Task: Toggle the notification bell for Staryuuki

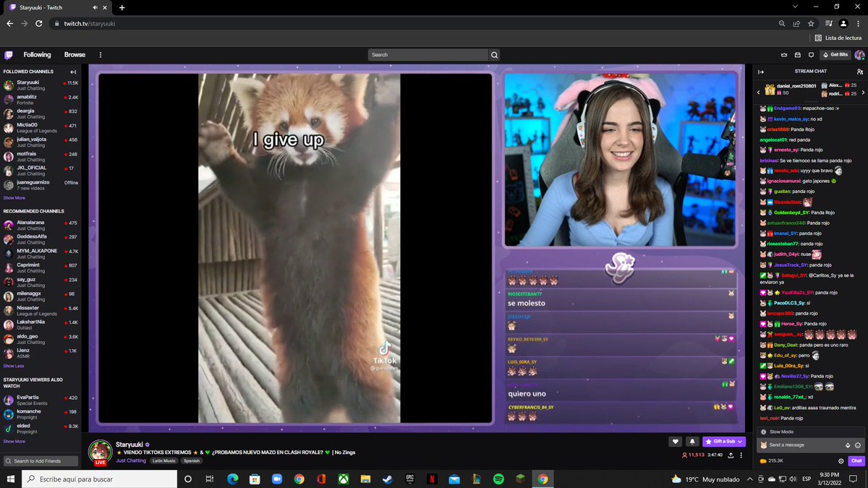Action: point(692,441)
